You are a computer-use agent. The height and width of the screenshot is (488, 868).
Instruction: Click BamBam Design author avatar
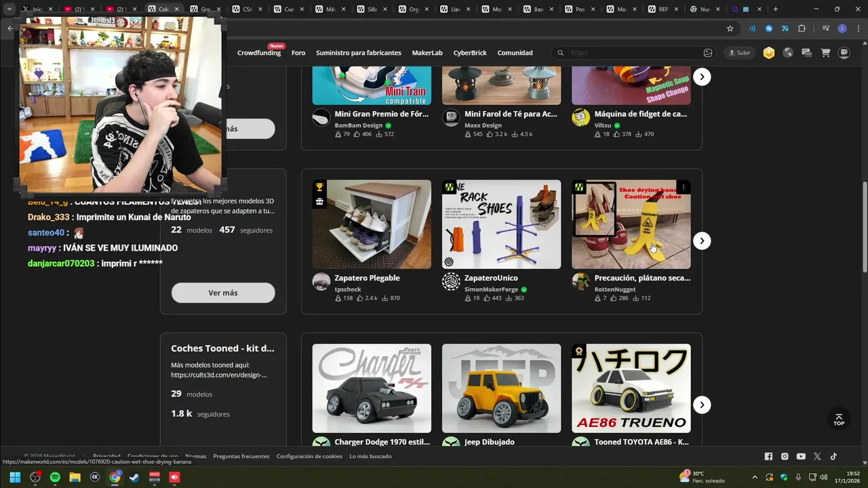tap(321, 117)
